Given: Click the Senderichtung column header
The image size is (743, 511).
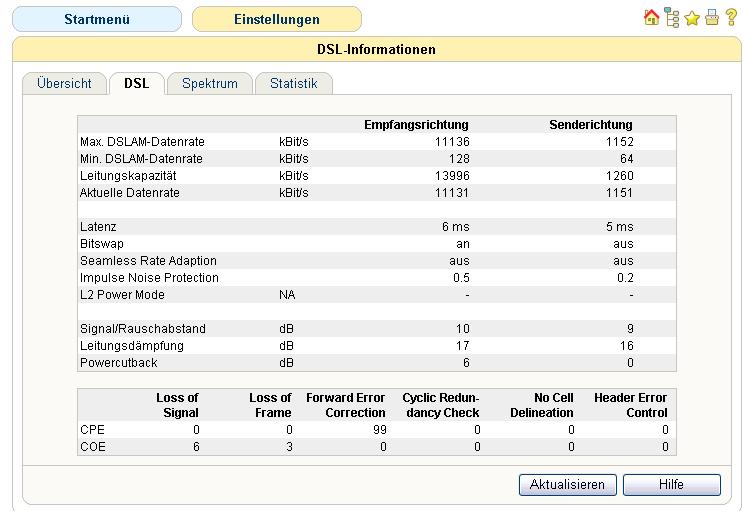Looking at the screenshot, I should 590,125.
